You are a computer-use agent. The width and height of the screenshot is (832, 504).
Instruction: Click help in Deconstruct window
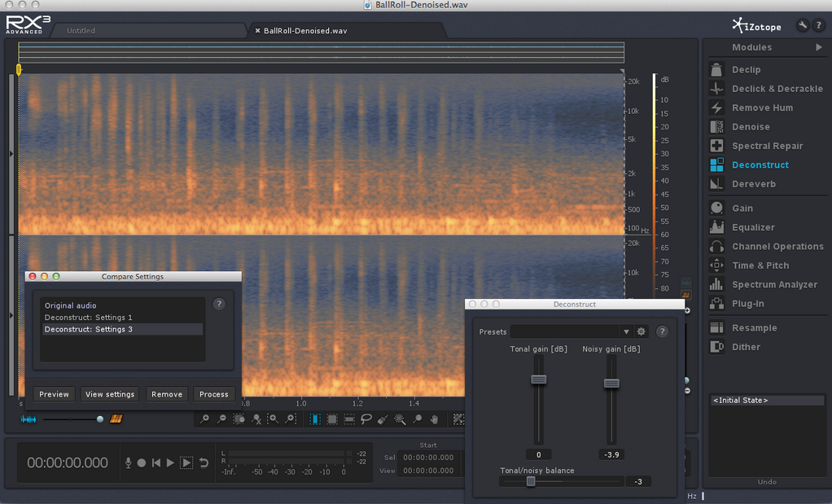point(662,331)
